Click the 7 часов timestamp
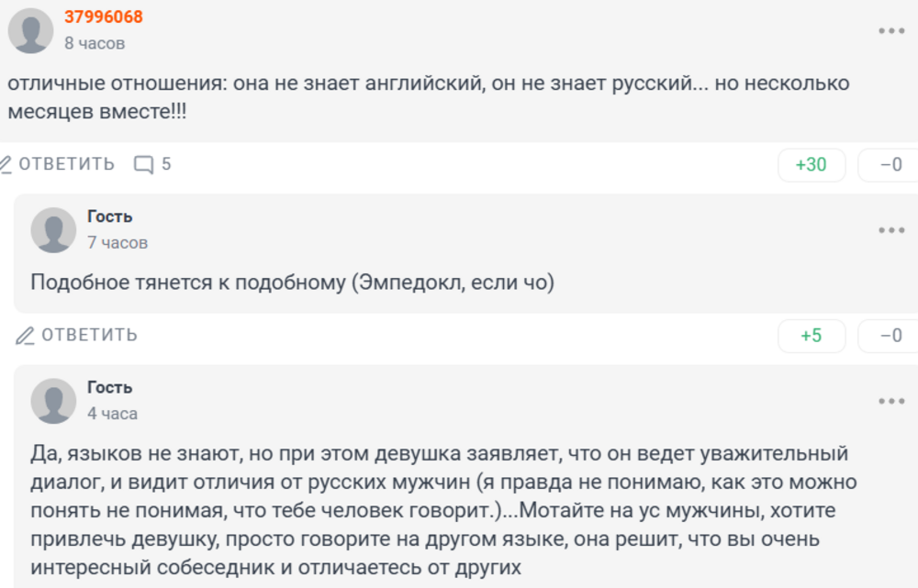918x588 pixels. tap(118, 243)
